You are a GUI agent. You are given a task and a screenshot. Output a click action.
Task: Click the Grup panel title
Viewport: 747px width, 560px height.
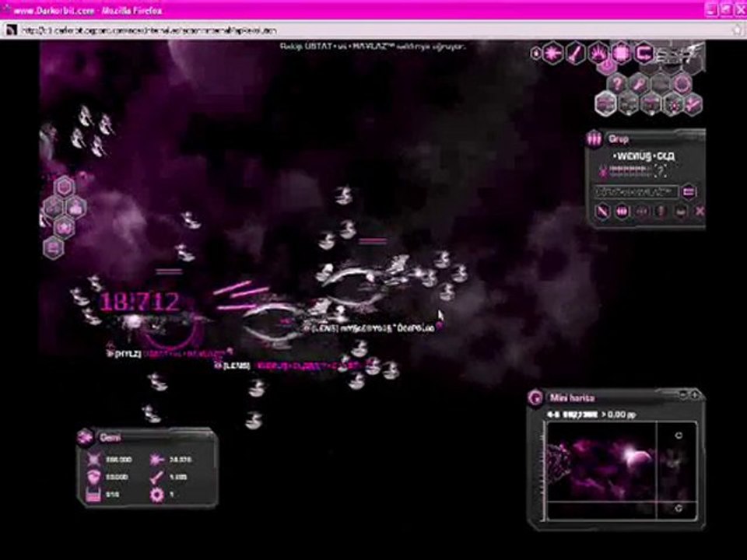[619, 139]
